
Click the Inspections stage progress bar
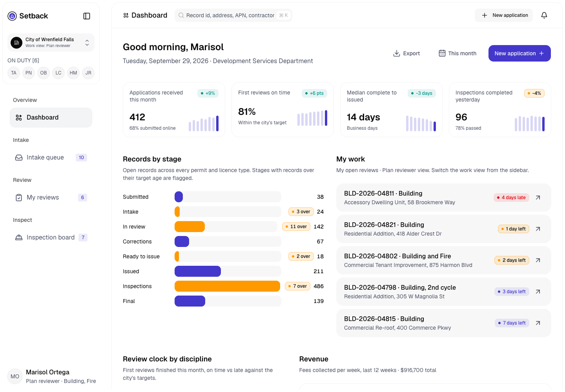[x=228, y=286]
